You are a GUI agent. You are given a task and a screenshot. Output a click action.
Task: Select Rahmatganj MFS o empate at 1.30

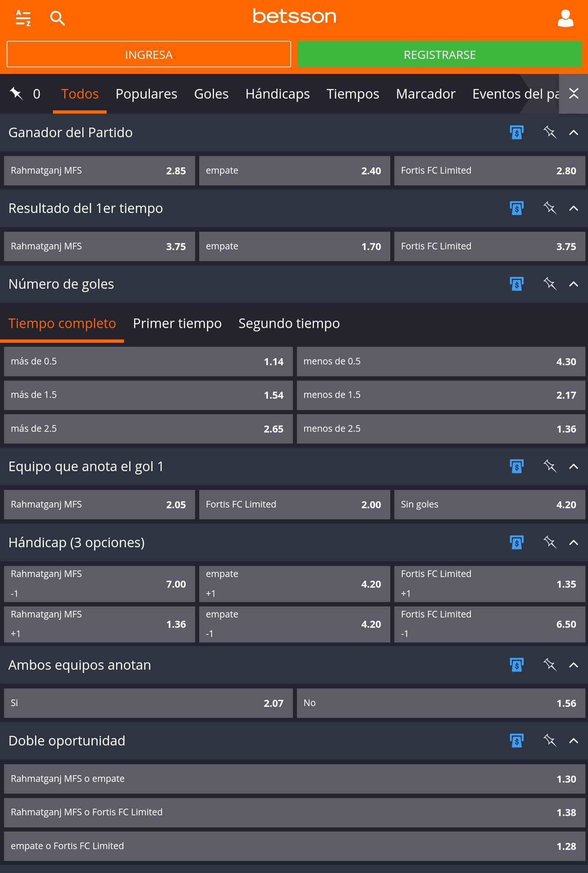[294, 779]
